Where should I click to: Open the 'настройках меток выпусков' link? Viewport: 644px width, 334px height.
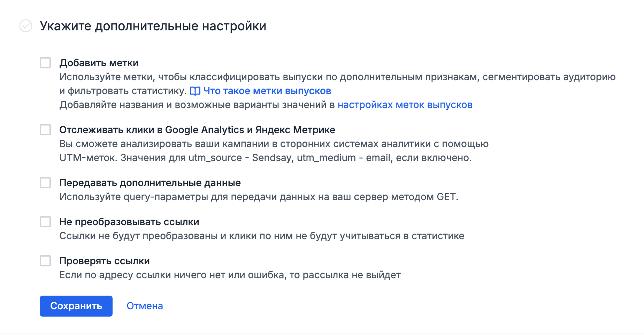pyautogui.click(x=405, y=105)
